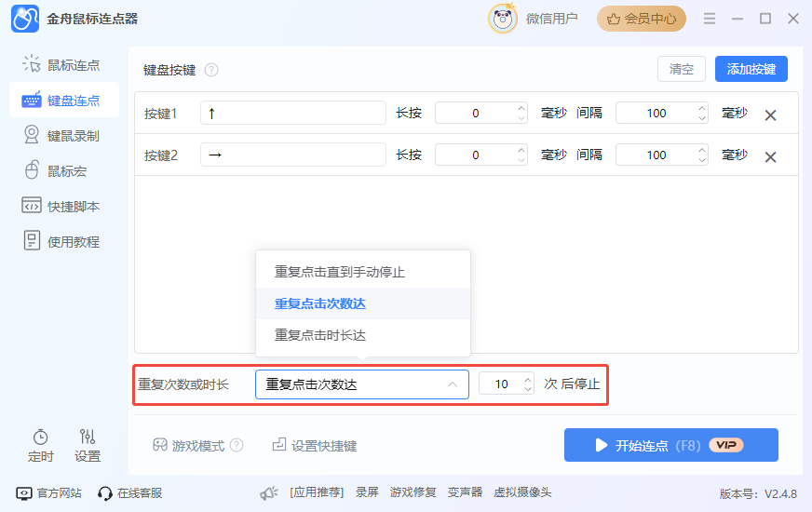Image resolution: width=812 pixels, height=512 pixels.
Task: Choose 重复点击时长达 option
Action: pos(363,335)
